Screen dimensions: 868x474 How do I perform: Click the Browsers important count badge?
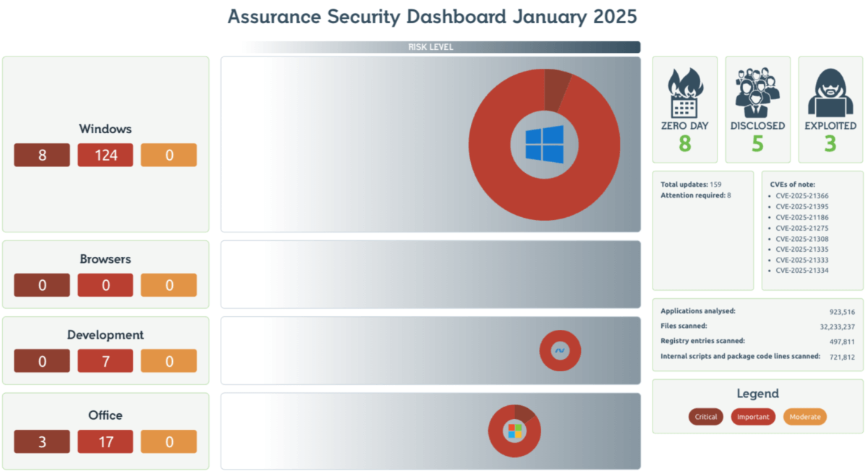tap(106, 285)
